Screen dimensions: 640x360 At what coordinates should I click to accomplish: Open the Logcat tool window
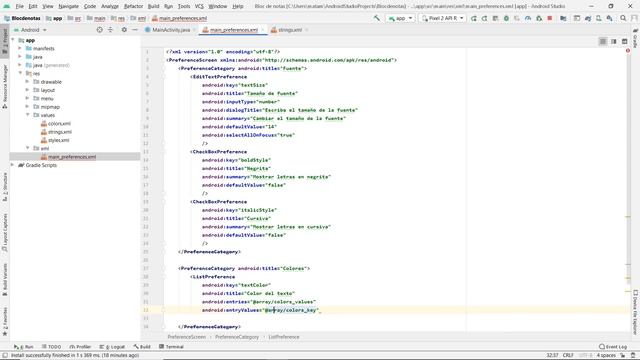pyautogui.click(x=112, y=347)
